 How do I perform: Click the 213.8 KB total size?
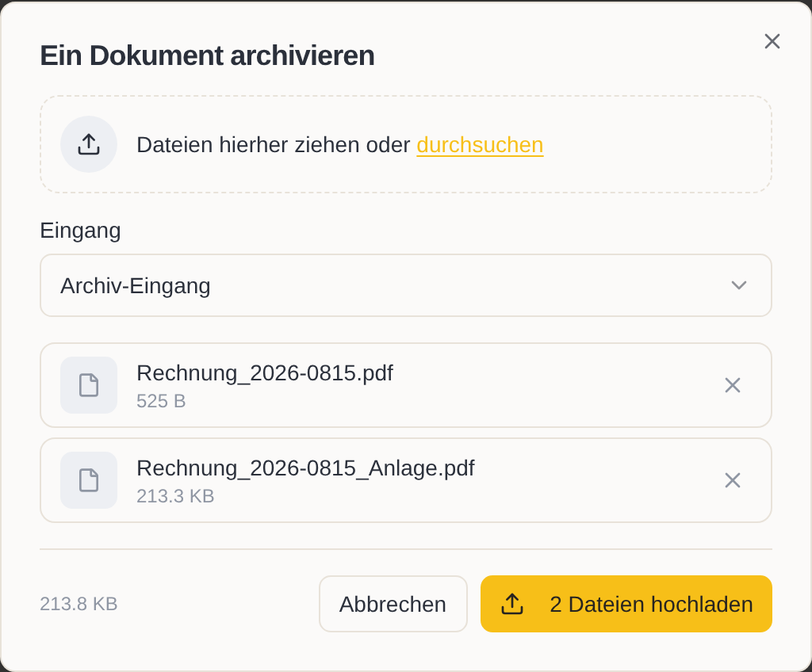[79, 604]
